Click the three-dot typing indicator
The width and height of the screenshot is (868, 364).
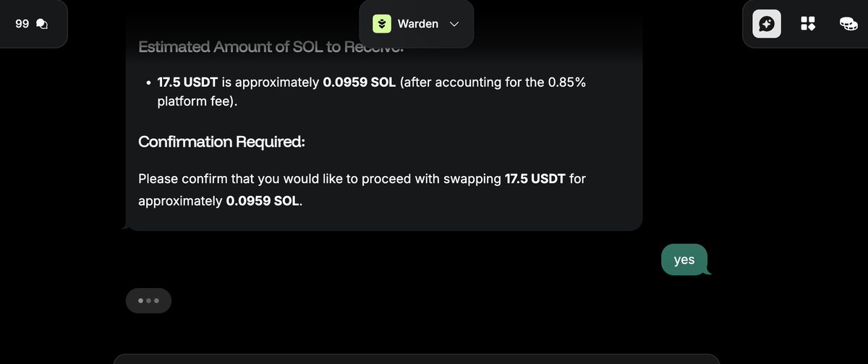click(x=148, y=300)
